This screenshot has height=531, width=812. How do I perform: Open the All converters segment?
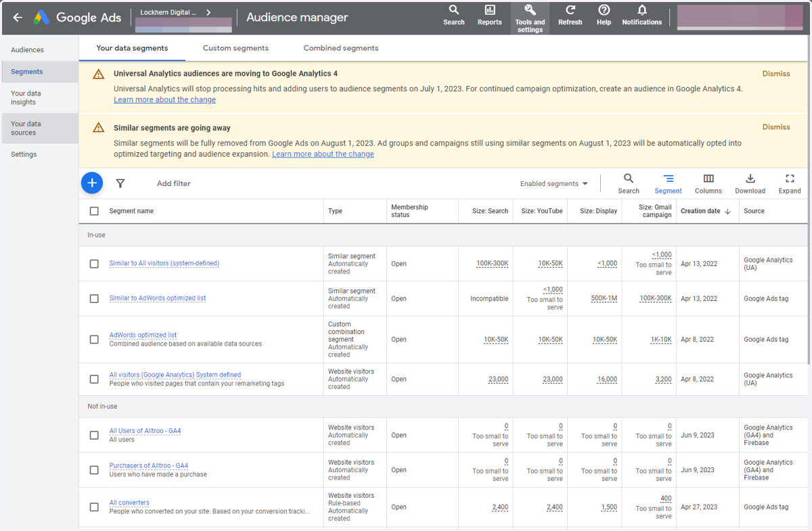(x=129, y=503)
